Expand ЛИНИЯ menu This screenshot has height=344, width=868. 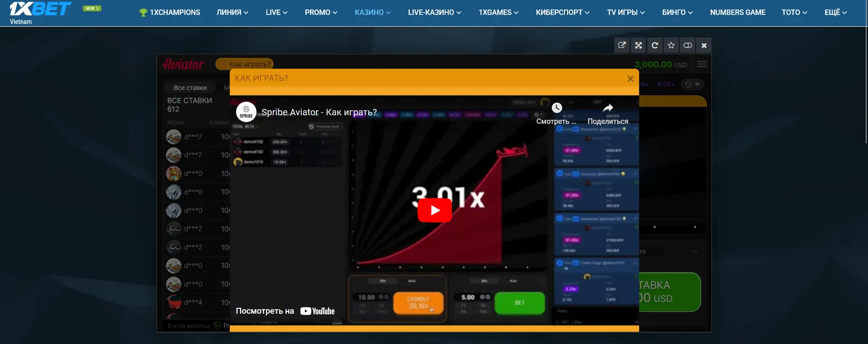point(232,13)
